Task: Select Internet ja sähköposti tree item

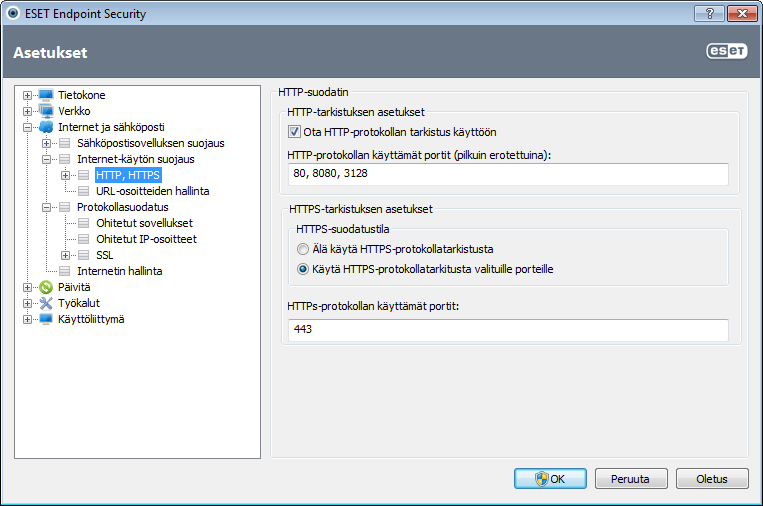Action: [111, 127]
